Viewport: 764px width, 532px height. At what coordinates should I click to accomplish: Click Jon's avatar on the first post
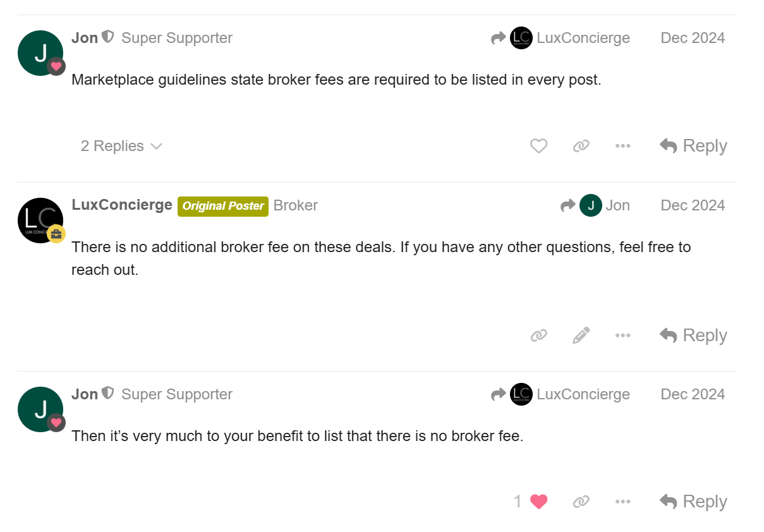[40, 53]
